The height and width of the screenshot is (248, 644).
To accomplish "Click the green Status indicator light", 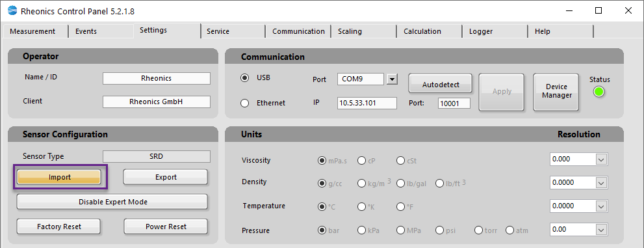I will 599,92.
